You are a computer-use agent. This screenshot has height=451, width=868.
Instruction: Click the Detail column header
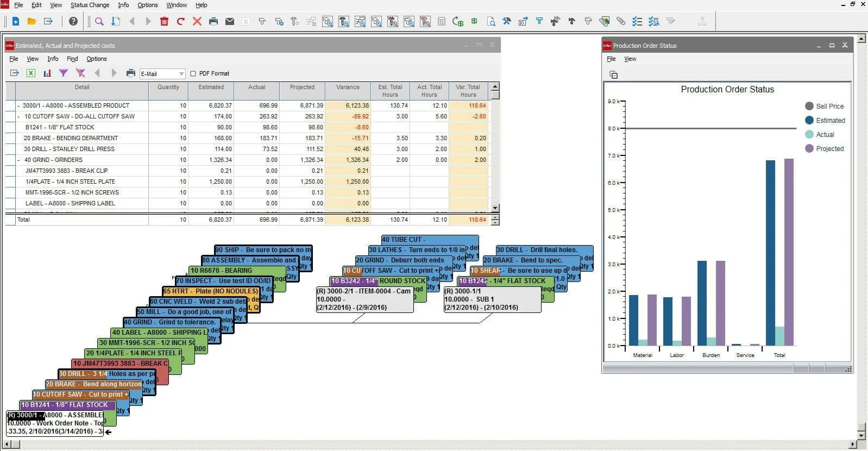click(x=82, y=91)
